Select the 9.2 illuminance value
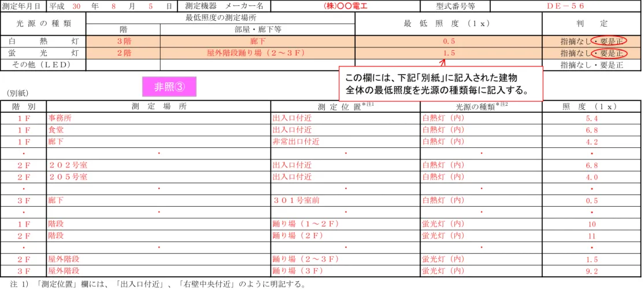The image size is (644, 290). (592, 271)
